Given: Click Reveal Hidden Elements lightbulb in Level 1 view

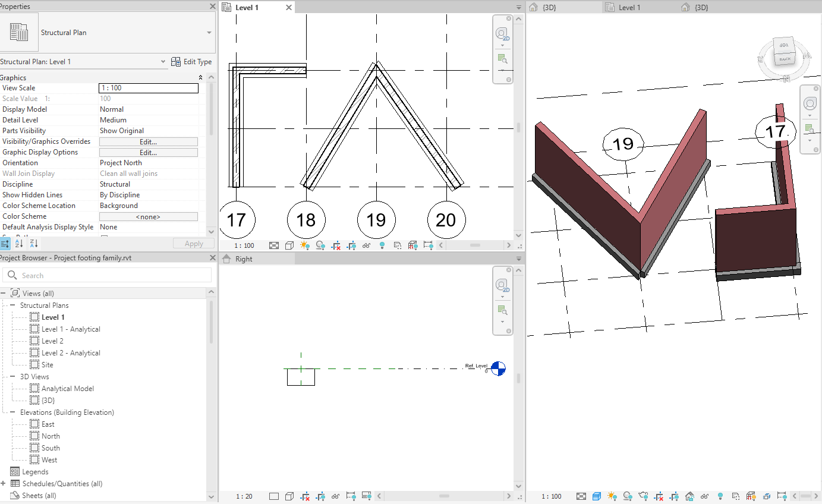Looking at the screenshot, I should [x=382, y=245].
